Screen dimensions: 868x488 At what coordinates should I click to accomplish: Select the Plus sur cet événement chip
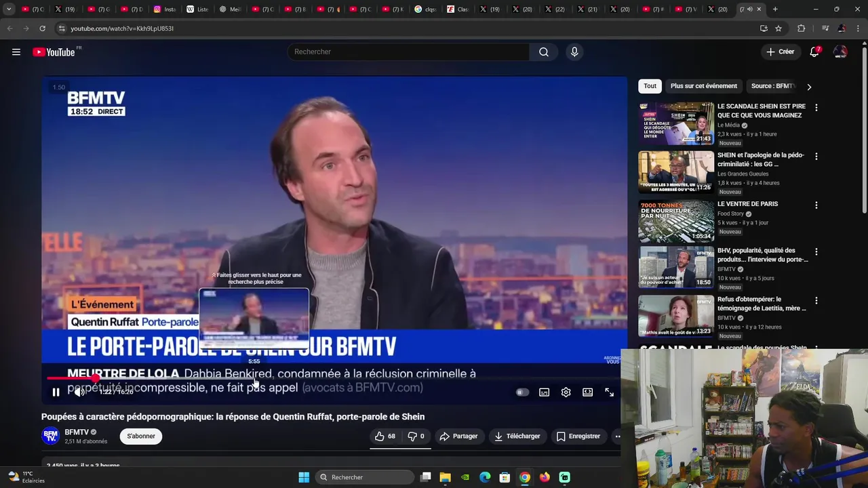(703, 86)
